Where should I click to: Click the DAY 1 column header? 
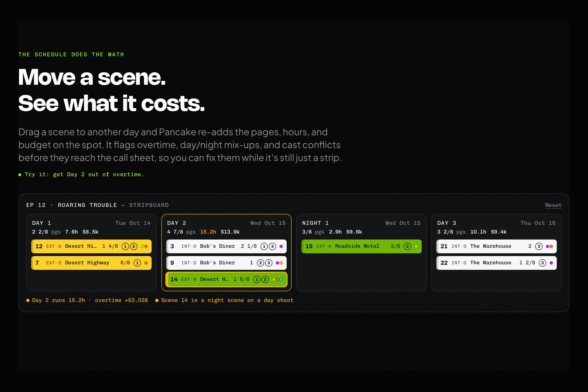pos(42,223)
